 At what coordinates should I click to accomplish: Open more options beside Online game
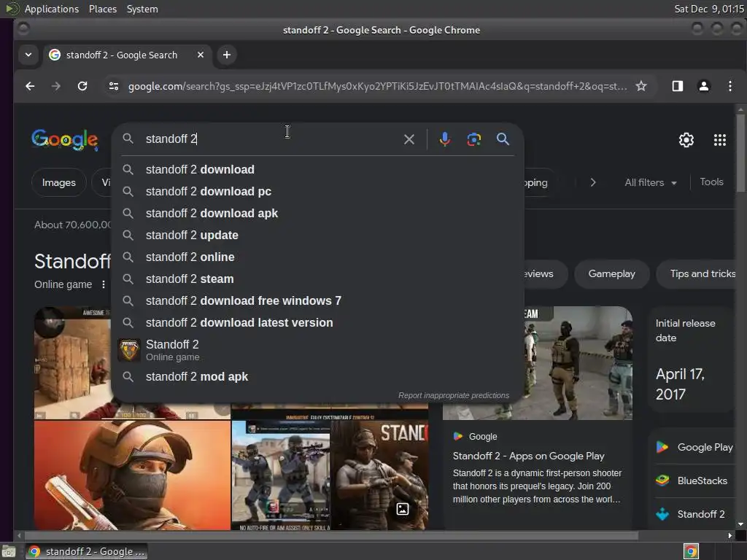point(104,284)
